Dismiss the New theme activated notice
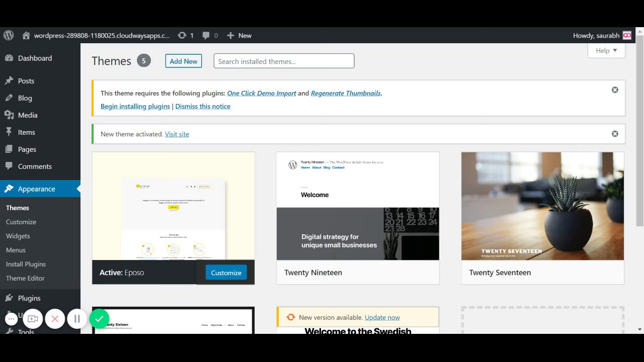The width and height of the screenshot is (644, 362). coord(615,133)
